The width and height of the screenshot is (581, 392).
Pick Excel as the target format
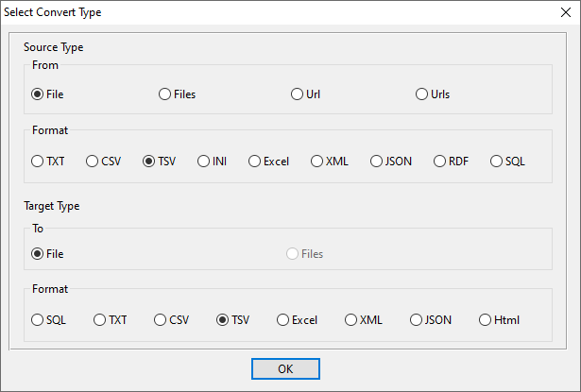283,320
